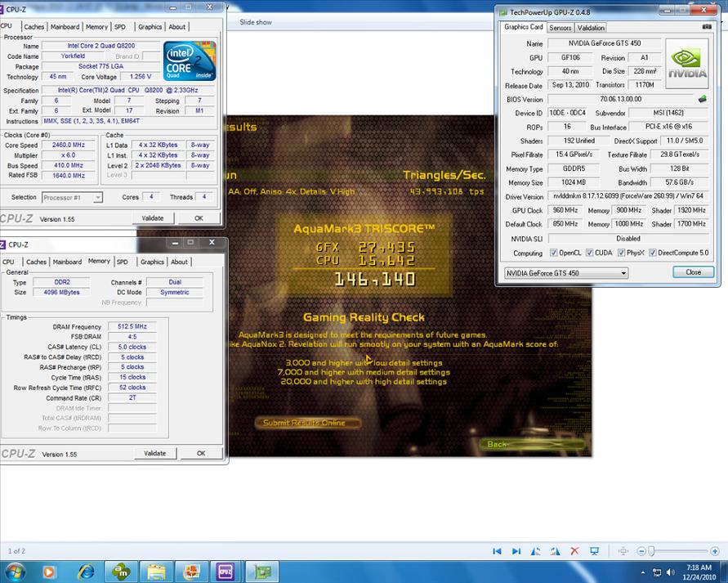Zoom in with the plus magnifier icon
Image resolution: width=728 pixels, height=583 pixels.
coord(715,551)
